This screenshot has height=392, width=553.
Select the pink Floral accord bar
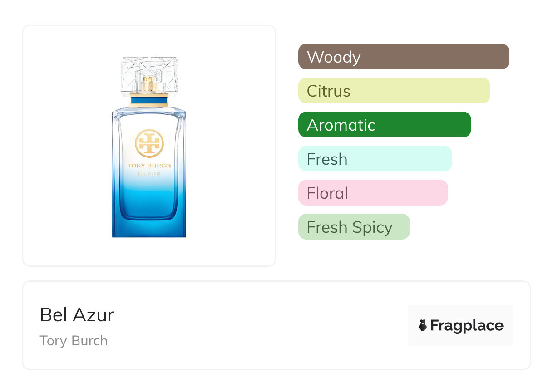(373, 193)
